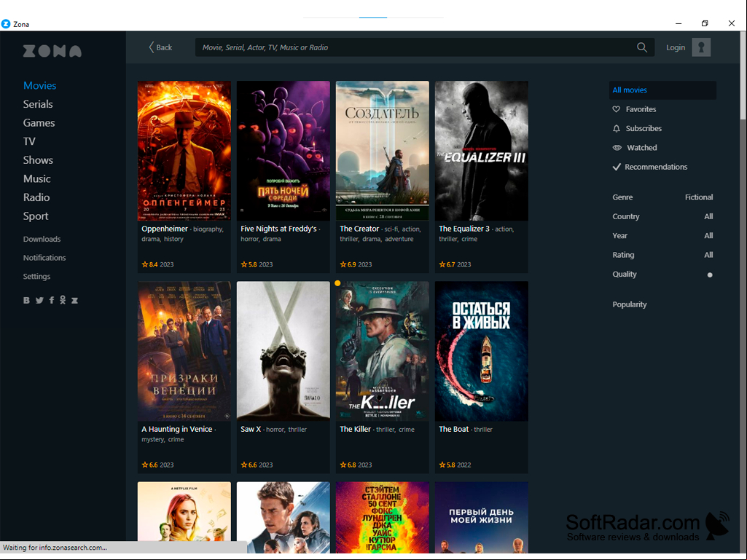Select the All movies filter
Screen dimensions: 747x560
pyautogui.click(x=662, y=90)
